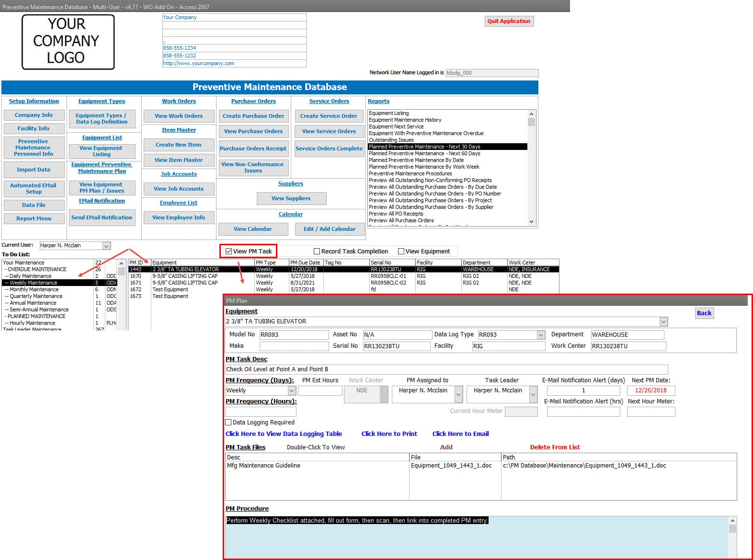753x560 pixels.
Task: Click Quit Application button
Action: (509, 21)
